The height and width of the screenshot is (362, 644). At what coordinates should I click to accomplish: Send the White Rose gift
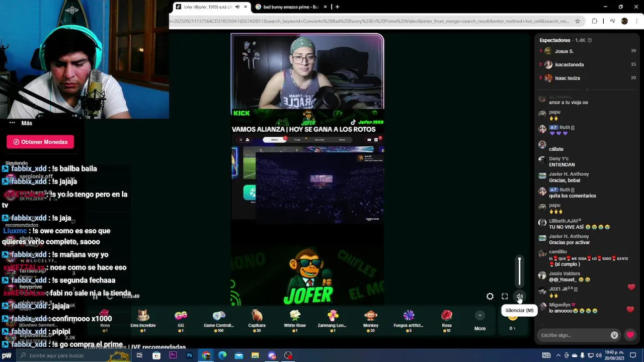[x=295, y=321]
